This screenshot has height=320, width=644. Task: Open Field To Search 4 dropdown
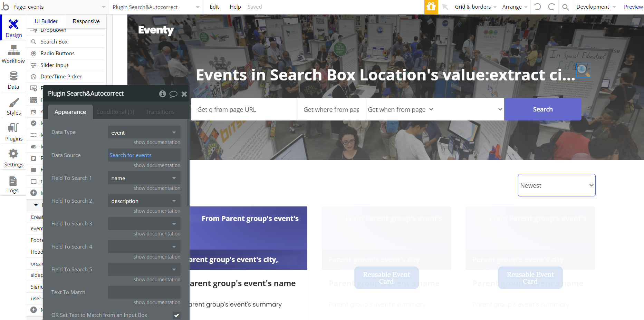point(144,247)
